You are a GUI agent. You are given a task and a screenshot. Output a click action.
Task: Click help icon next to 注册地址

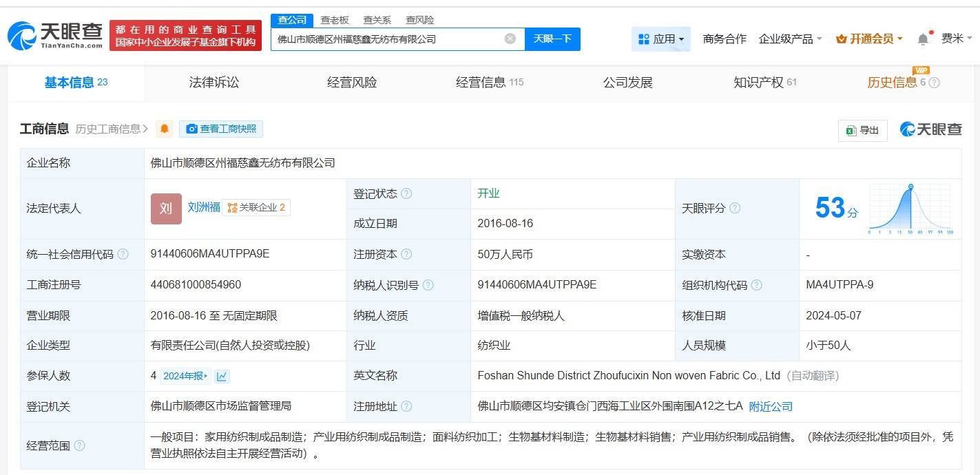406,406
